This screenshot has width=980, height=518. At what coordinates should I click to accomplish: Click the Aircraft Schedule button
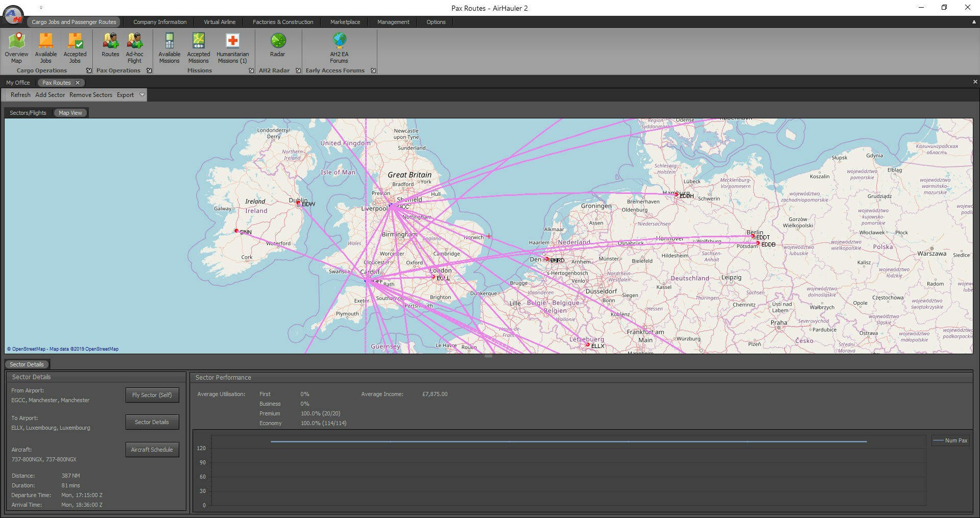[x=152, y=450]
